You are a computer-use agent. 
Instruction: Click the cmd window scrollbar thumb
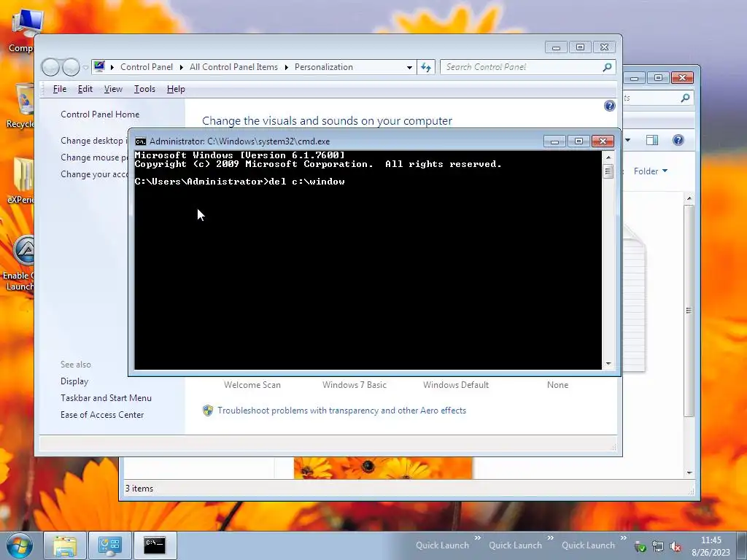click(608, 171)
